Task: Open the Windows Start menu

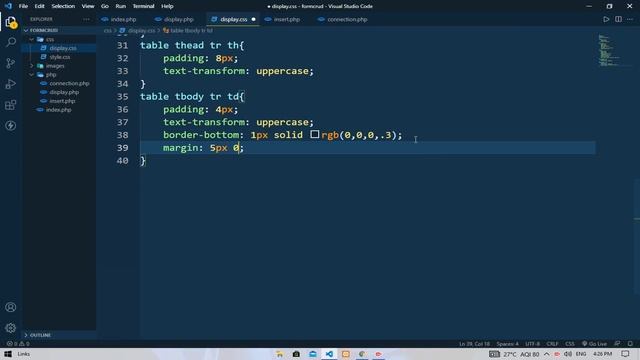Action: point(8,354)
